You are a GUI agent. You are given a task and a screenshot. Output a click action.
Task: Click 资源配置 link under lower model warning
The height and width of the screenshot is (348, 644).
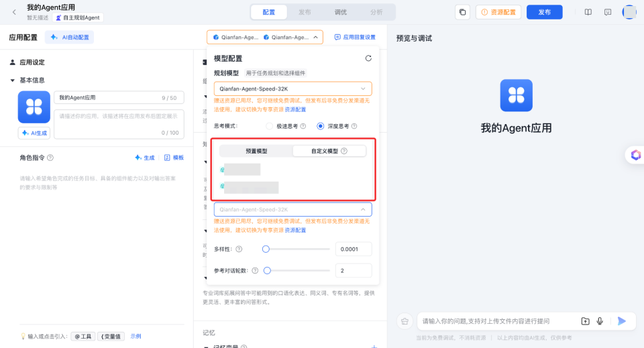pyautogui.click(x=295, y=230)
